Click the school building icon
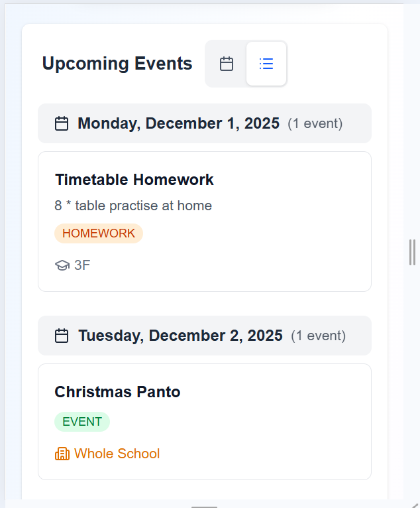The width and height of the screenshot is (420, 508). click(x=62, y=454)
